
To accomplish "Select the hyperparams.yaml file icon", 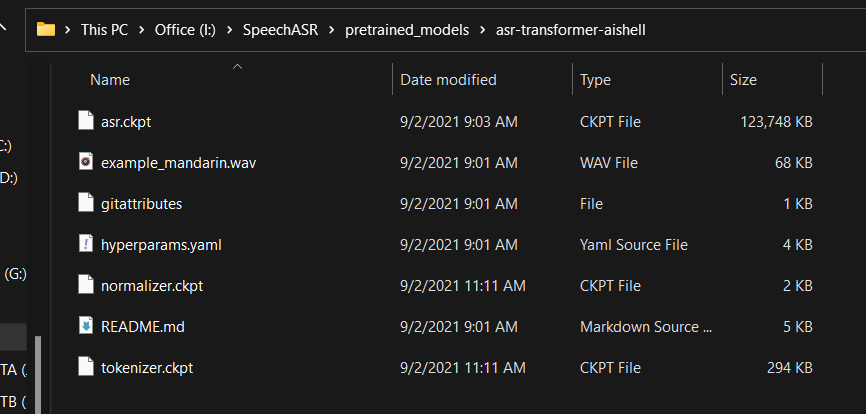I will (86, 244).
